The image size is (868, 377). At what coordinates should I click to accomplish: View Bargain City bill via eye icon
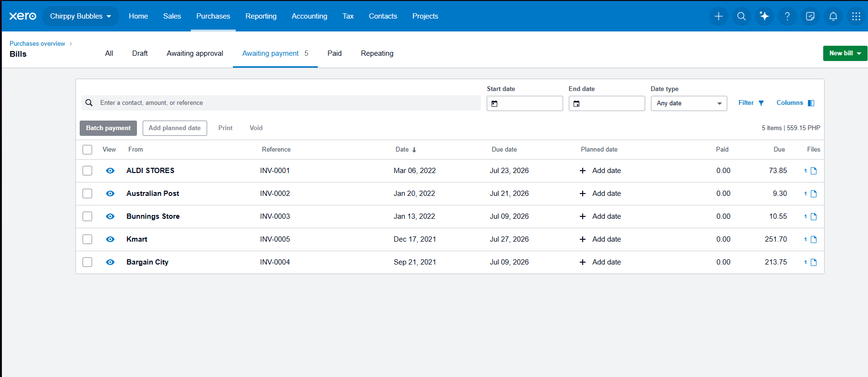(x=110, y=262)
